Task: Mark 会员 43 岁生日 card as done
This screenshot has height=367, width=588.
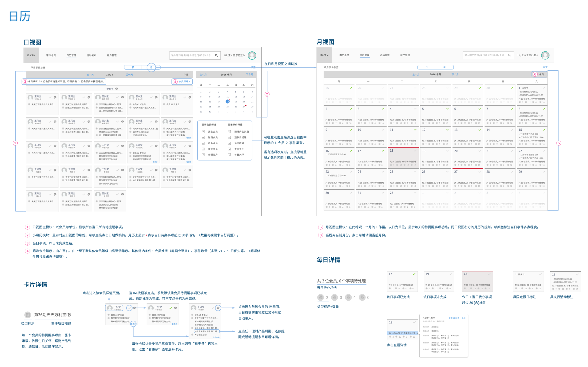Action: click(151, 97)
